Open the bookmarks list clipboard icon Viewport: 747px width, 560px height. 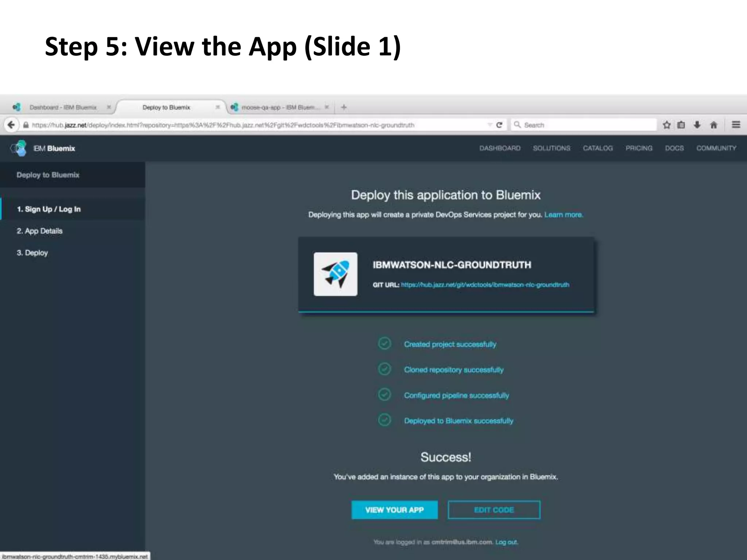tap(681, 125)
